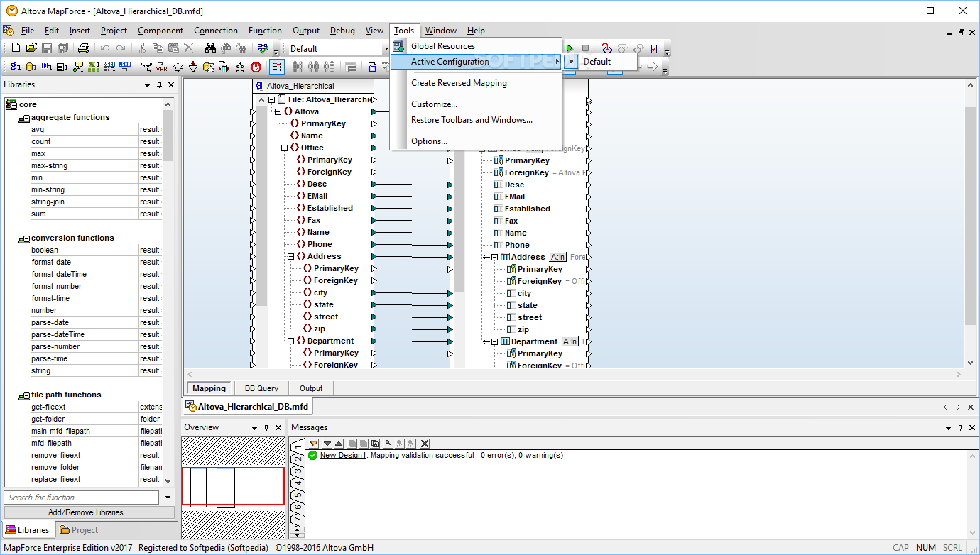The image size is (980, 555).
Task: Click the Find icon in Messages toolbar
Action: pyautogui.click(x=388, y=444)
